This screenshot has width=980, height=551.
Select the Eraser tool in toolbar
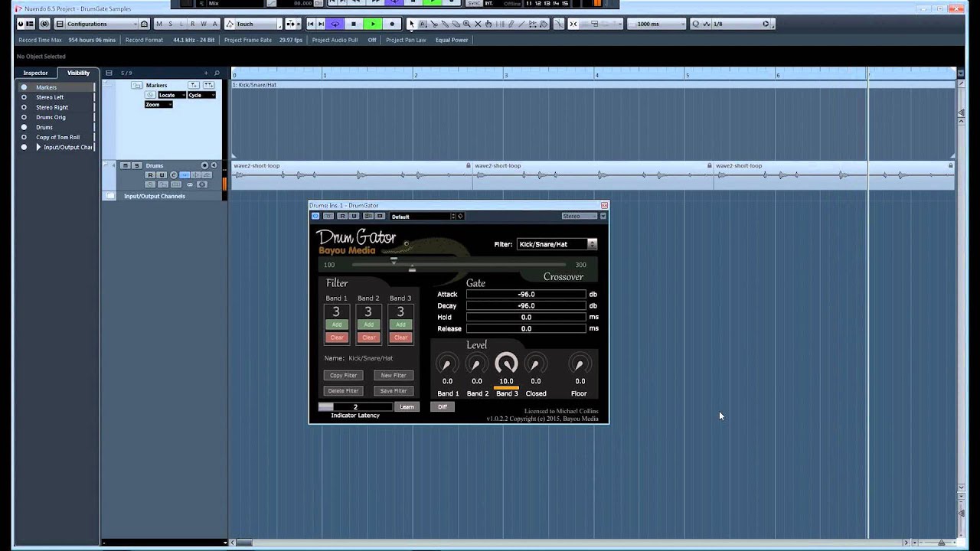pyautogui.click(x=456, y=24)
